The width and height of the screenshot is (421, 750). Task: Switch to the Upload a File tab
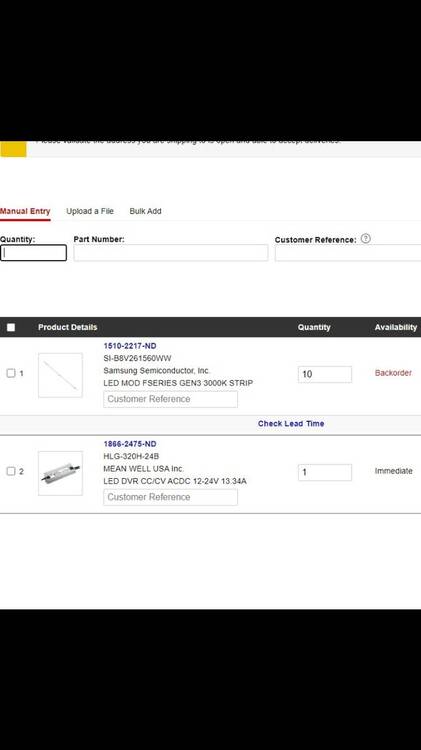90,211
